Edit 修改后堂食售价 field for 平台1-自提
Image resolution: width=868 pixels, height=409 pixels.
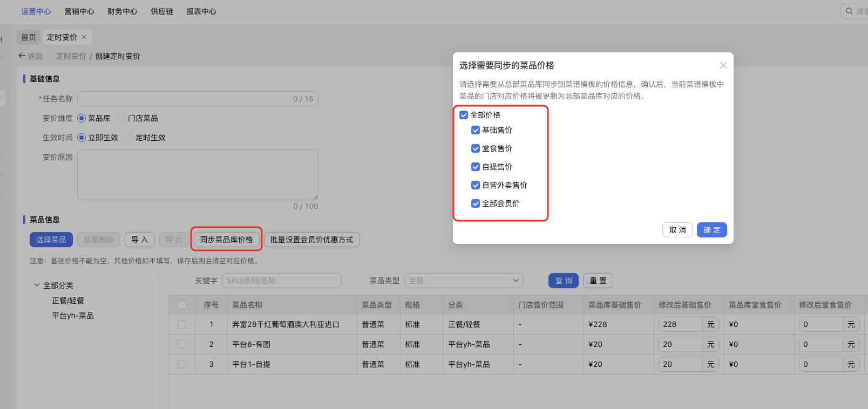click(x=821, y=364)
